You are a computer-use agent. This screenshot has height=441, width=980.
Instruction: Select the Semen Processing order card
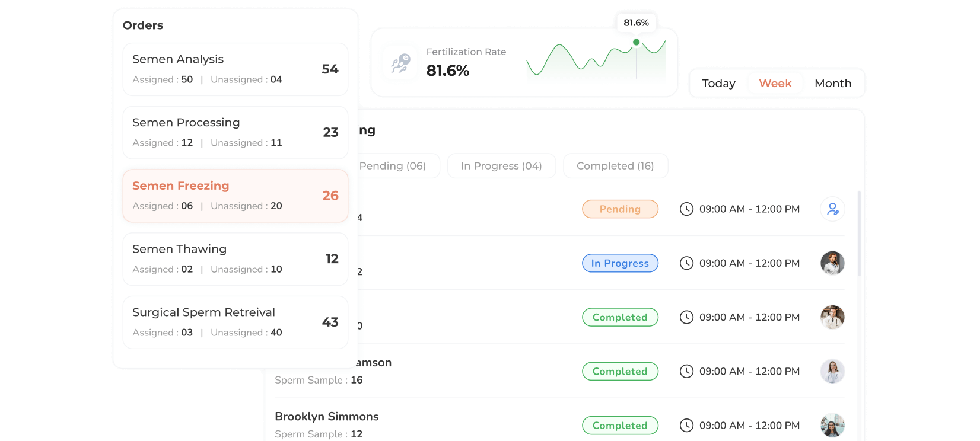(235, 133)
